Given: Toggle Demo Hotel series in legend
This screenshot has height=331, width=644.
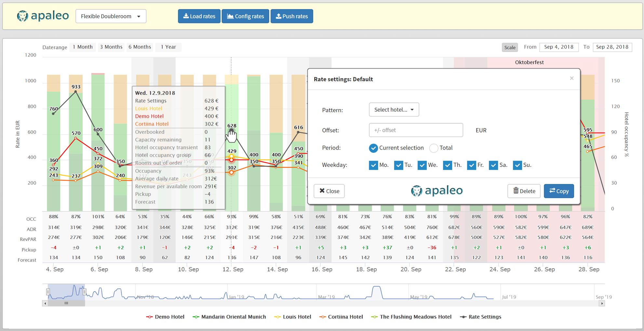Looking at the screenshot, I should pos(165,317).
